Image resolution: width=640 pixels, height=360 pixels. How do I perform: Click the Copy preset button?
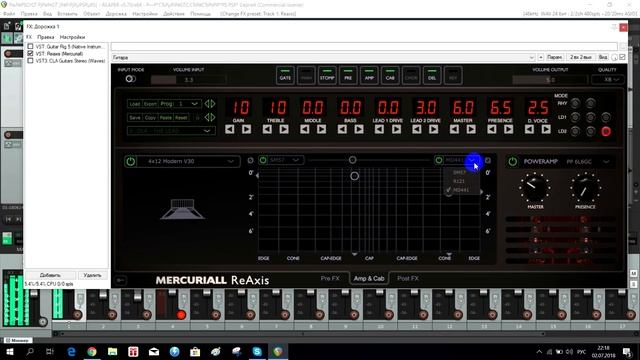pyautogui.click(x=150, y=118)
